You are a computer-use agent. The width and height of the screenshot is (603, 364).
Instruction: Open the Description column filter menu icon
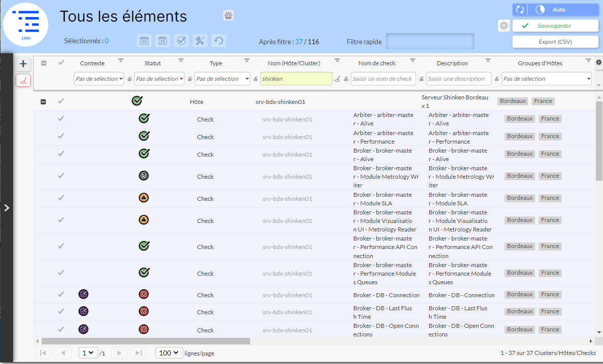488,60
